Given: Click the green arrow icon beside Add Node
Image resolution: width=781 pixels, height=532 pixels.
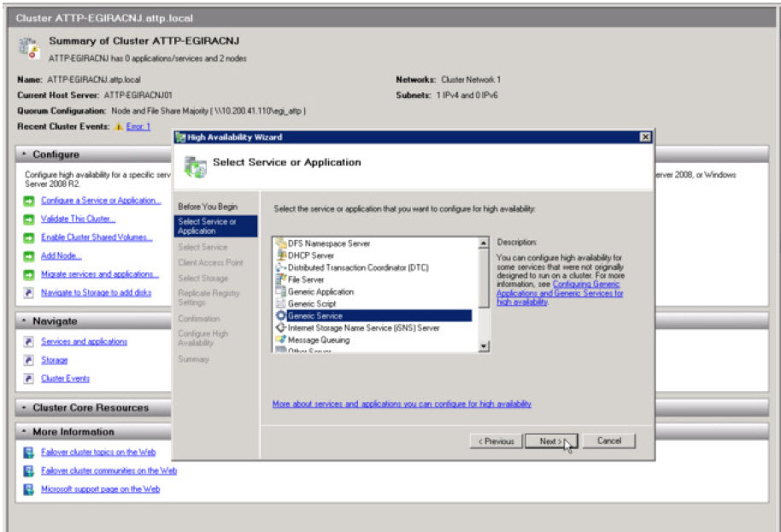Looking at the screenshot, I should 29,256.
